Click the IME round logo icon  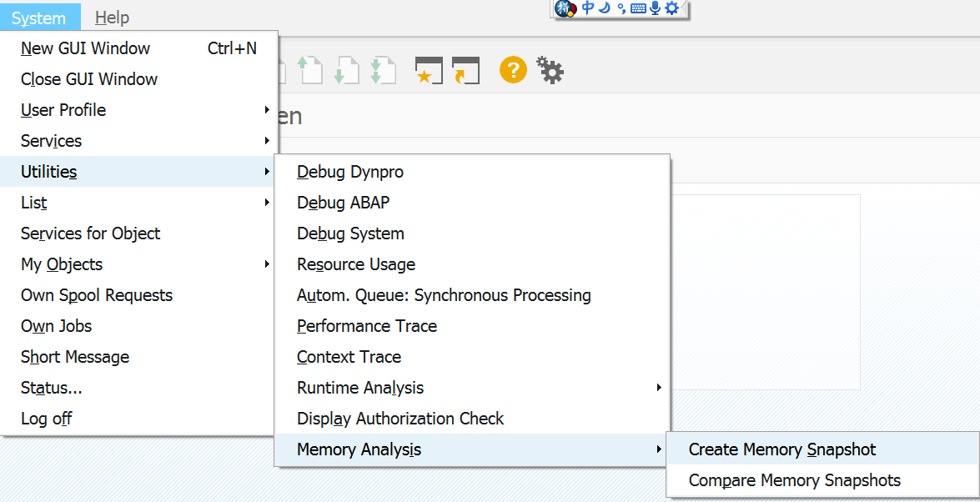tap(565, 8)
